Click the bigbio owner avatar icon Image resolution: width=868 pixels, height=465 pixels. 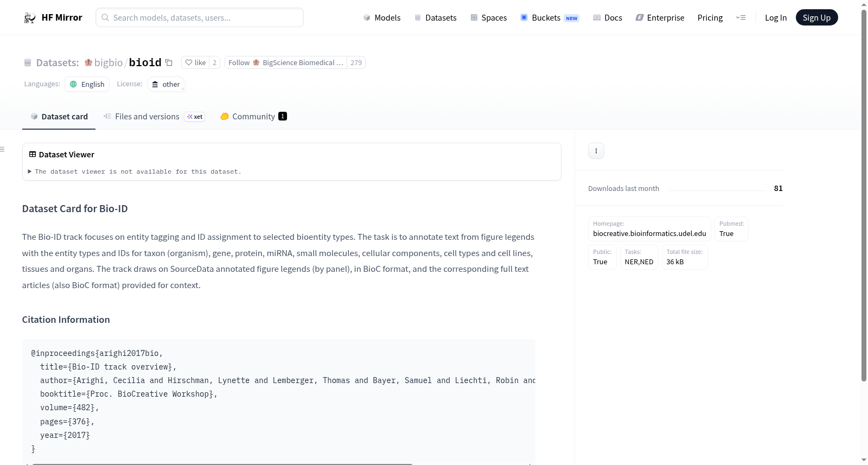point(88,62)
